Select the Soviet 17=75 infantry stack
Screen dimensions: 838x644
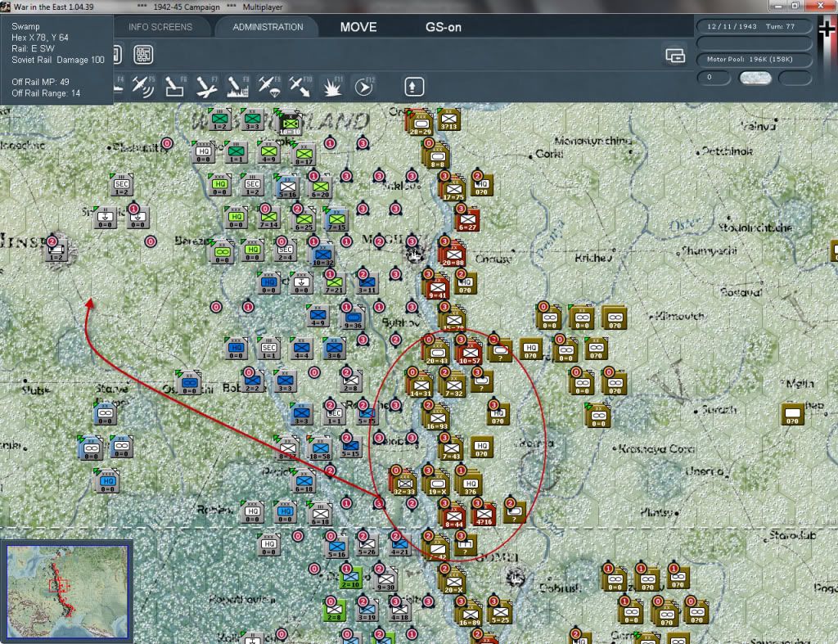[453, 189]
